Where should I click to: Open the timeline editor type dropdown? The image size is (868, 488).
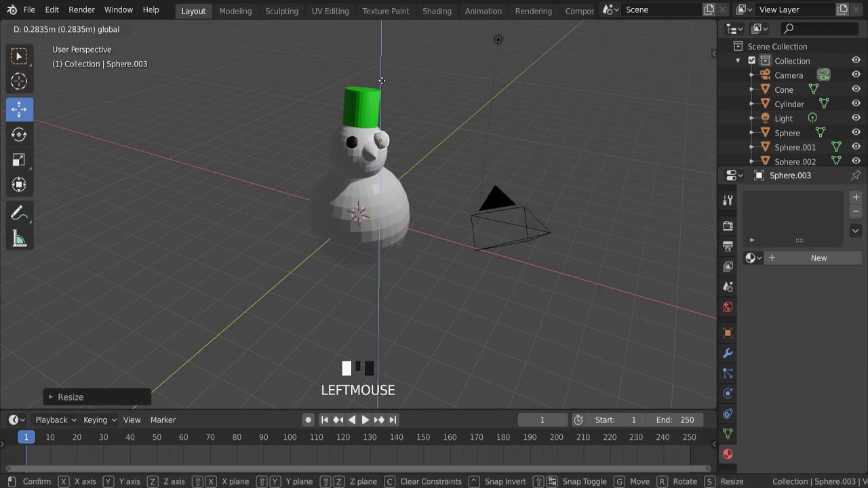tap(16, 420)
